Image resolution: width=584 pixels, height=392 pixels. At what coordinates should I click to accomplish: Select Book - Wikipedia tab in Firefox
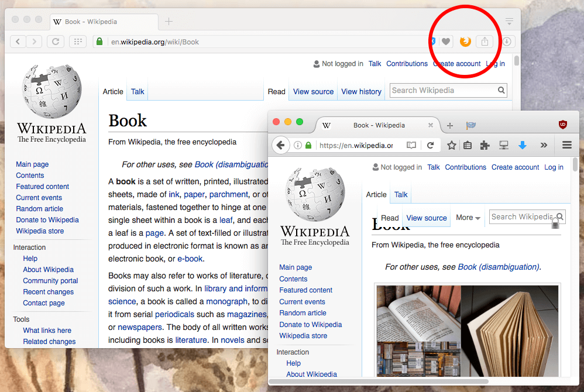(x=378, y=125)
